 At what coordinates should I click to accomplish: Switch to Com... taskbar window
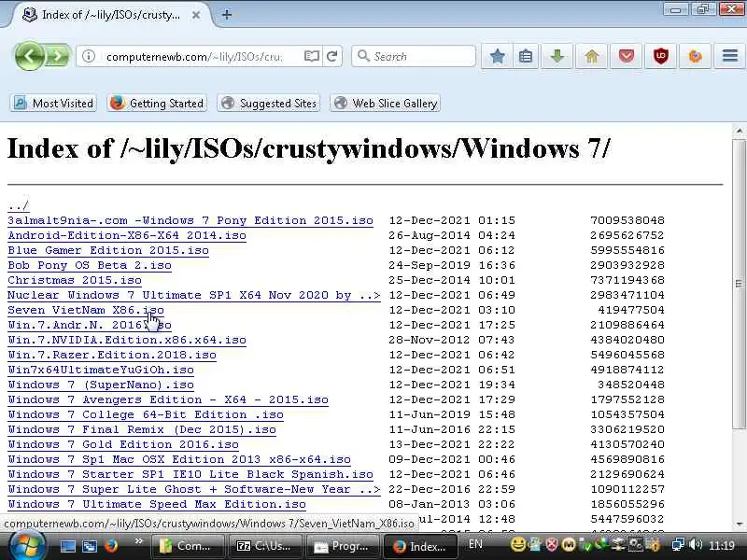188,546
